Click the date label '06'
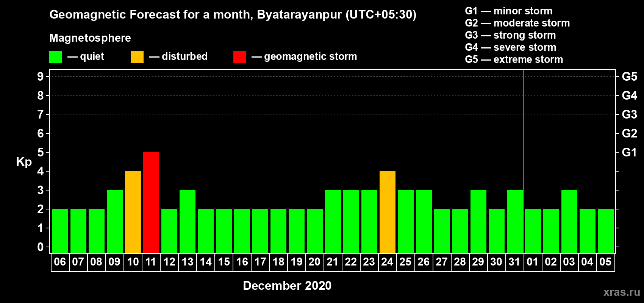The width and height of the screenshot is (644, 303). (x=60, y=262)
